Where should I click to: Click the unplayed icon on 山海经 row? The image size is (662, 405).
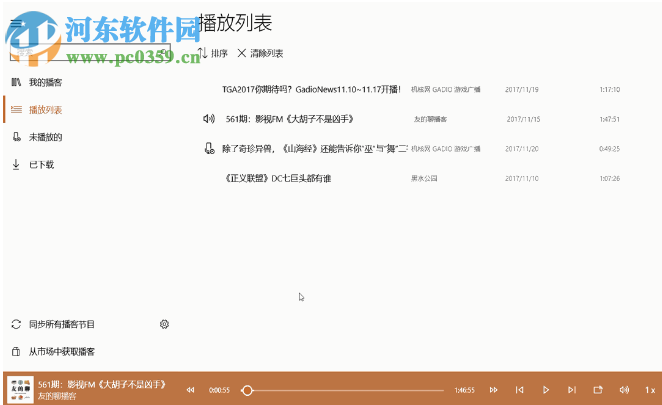(x=209, y=148)
